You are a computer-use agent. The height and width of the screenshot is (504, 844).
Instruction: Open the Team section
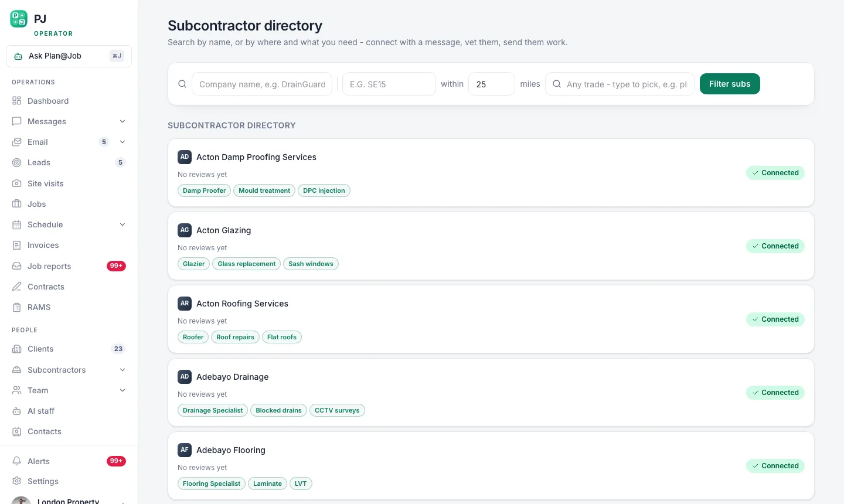[x=69, y=390]
